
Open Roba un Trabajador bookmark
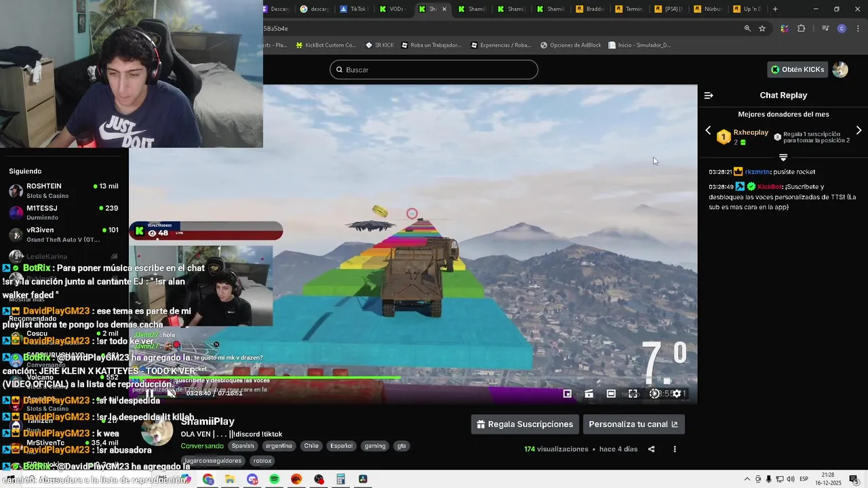[x=431, y=45]
